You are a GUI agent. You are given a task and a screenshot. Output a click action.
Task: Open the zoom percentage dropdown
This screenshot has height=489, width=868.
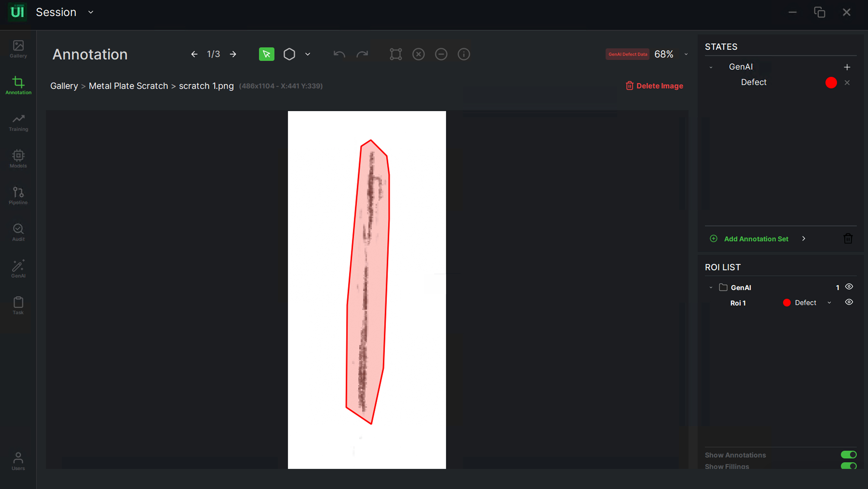[686, 54]
